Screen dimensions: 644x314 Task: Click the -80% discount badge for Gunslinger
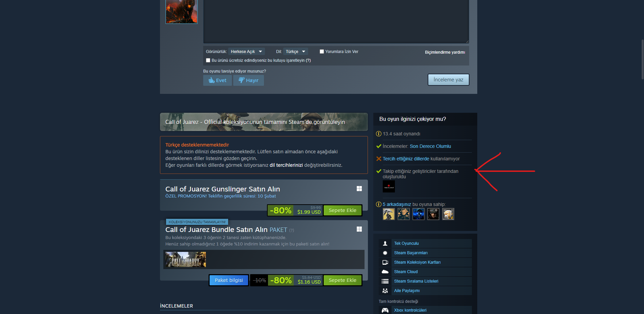tap(280, 210)
